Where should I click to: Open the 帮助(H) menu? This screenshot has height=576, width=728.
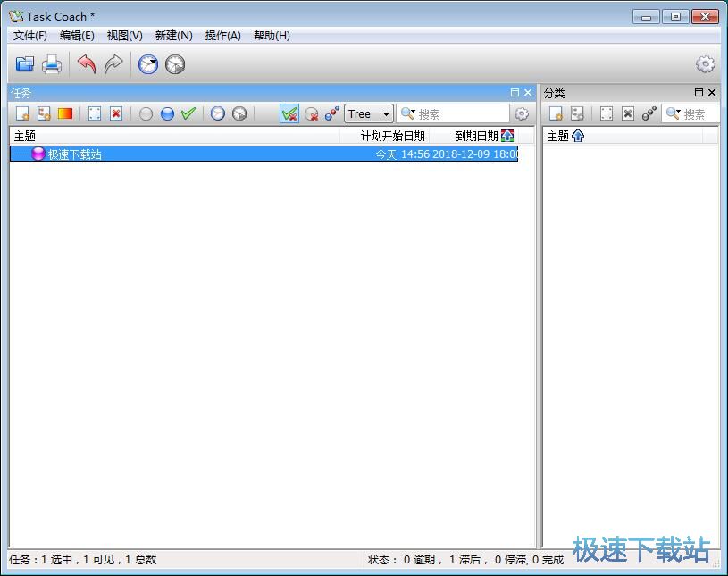[272, 36]
